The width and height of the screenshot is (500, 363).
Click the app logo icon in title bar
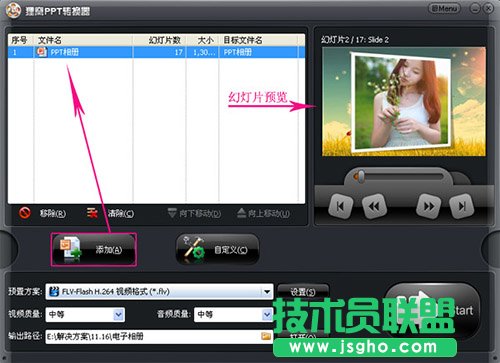tap(13, 11)
